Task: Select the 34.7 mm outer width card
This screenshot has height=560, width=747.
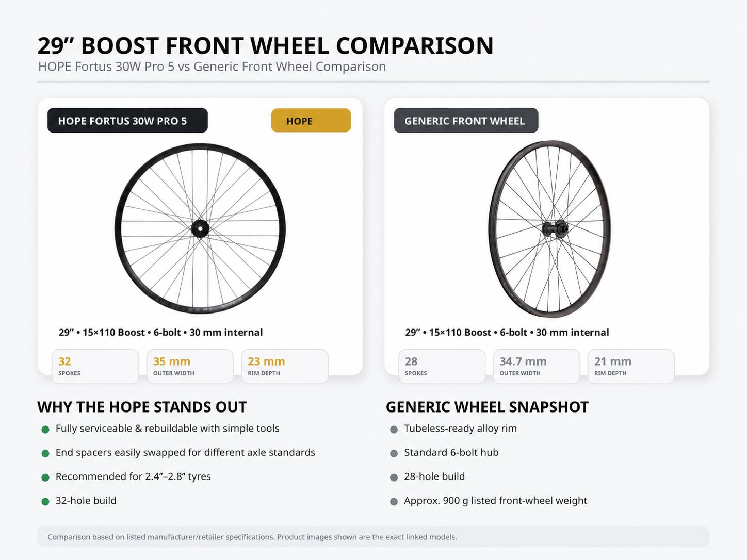Action: click(537, 366)
